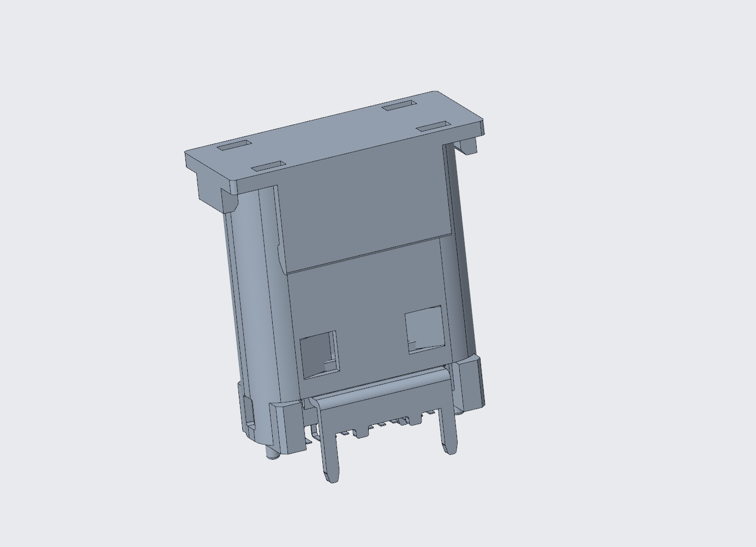Pick the right square window cutout on the shell
This screenshot has height=547, width=756.
(x=424, y=329)
